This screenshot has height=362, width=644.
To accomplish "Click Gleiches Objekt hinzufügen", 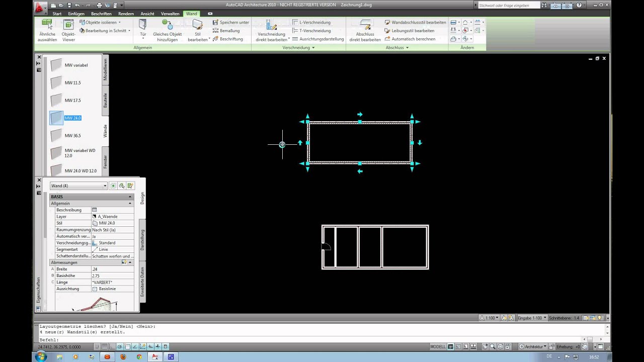I will click(x=168, y=30).
